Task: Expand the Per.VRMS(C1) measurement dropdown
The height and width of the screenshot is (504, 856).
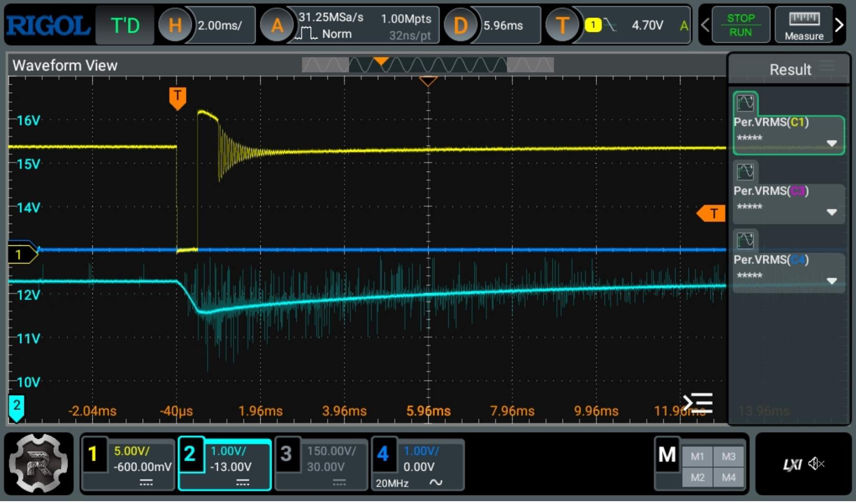Action: click(831, 143)
